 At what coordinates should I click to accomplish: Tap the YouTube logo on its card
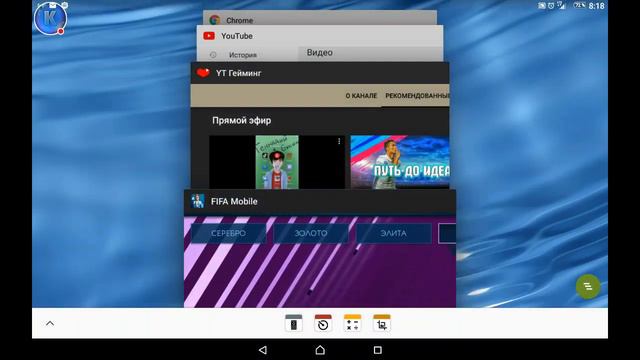209,36
